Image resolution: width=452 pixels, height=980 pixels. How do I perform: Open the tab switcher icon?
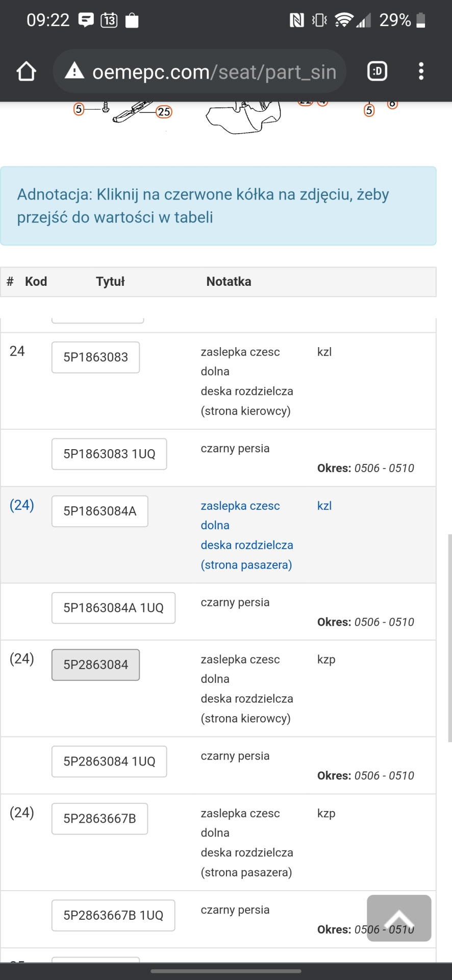coord(378,71)
